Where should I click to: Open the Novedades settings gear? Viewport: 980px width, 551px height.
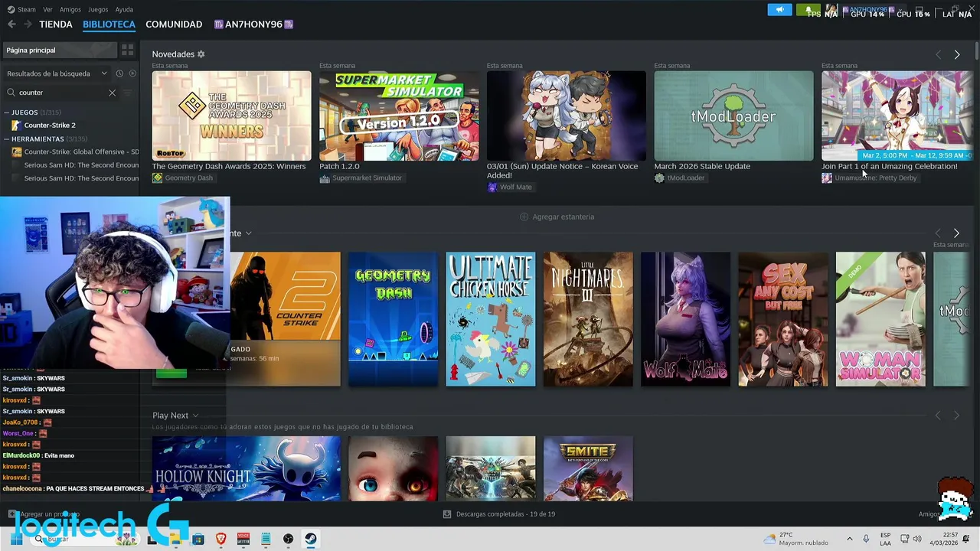pos(201,54)
